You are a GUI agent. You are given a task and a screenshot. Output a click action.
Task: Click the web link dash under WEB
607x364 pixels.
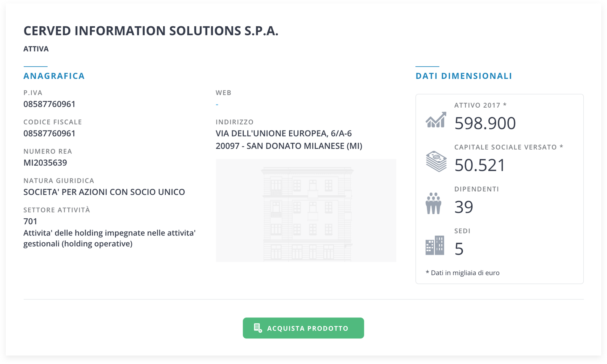click(217, 104)
